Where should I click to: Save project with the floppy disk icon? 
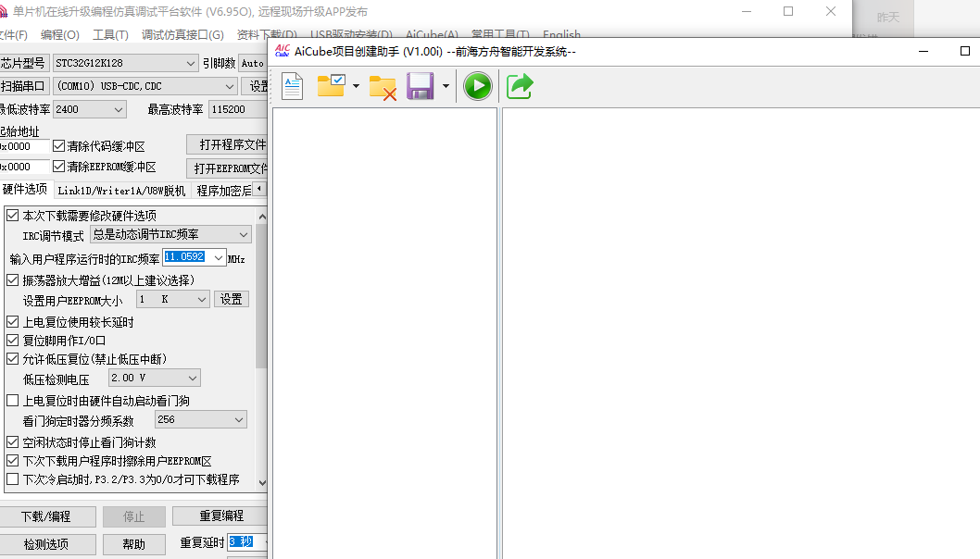click(420, 86)
